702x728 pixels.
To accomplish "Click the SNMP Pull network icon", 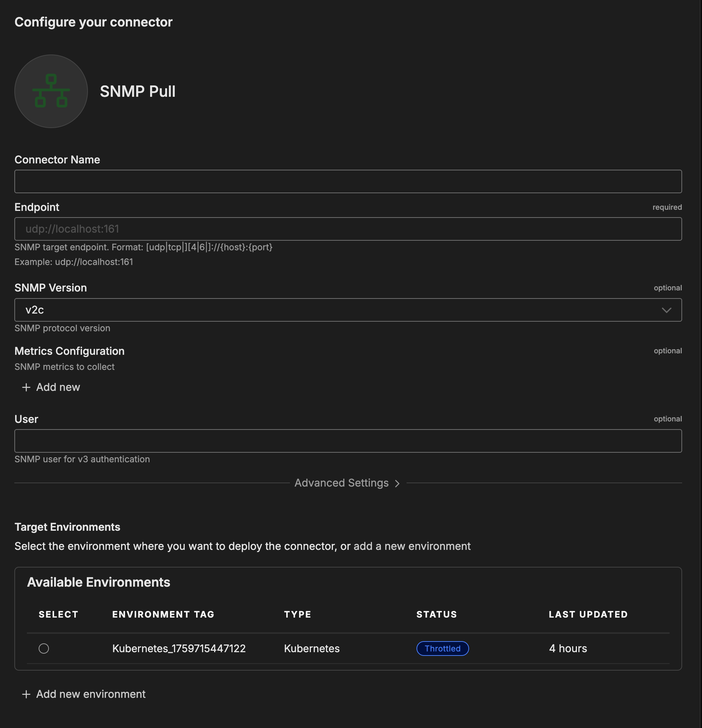I will pyautogui.click(x=51, y=91).
